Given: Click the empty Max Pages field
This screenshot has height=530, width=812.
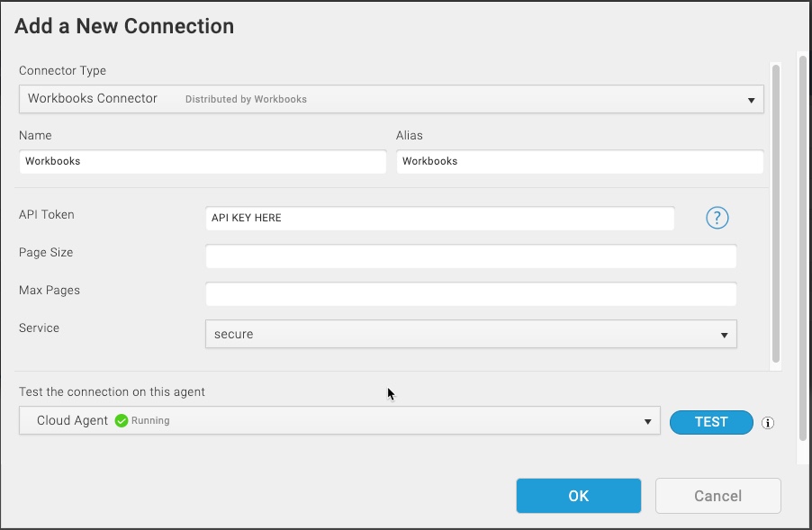Looking at the screenshot, I should coord(471,294).
